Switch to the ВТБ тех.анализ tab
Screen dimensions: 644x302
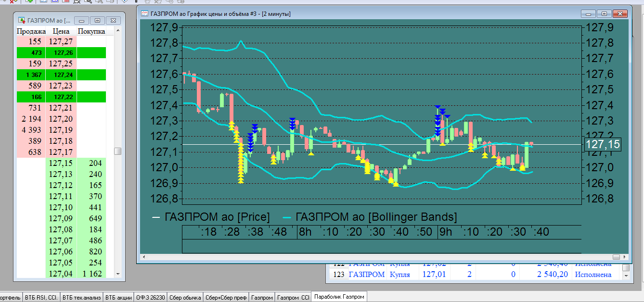coord(82,298)
